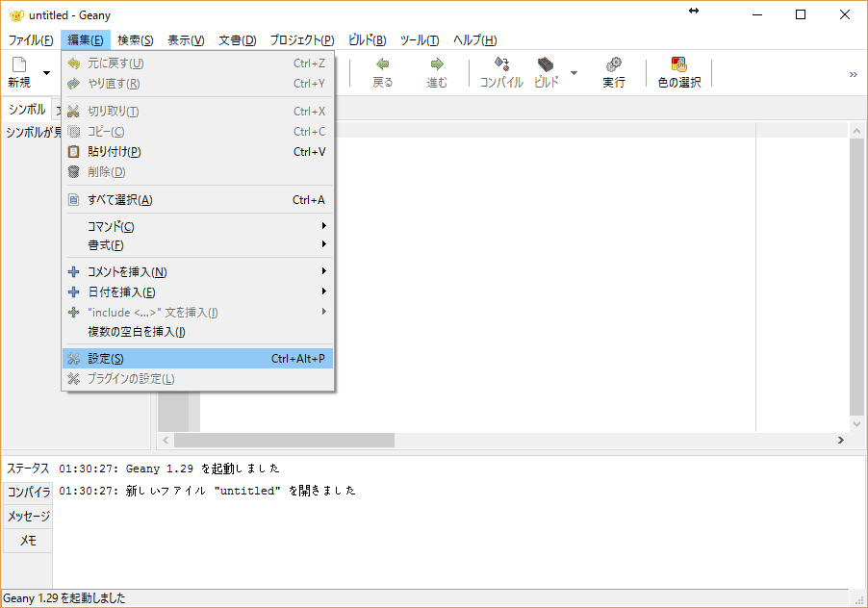Expand the include 文を挿入 submenu arrow
This screenshot has width=868, height=608.
click(x=324, y=312)
